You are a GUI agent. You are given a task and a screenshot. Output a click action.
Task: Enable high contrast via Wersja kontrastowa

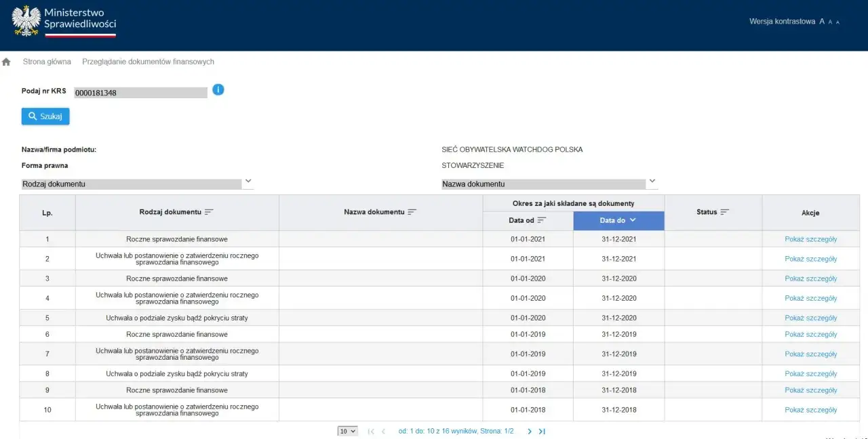coord(783,21)
